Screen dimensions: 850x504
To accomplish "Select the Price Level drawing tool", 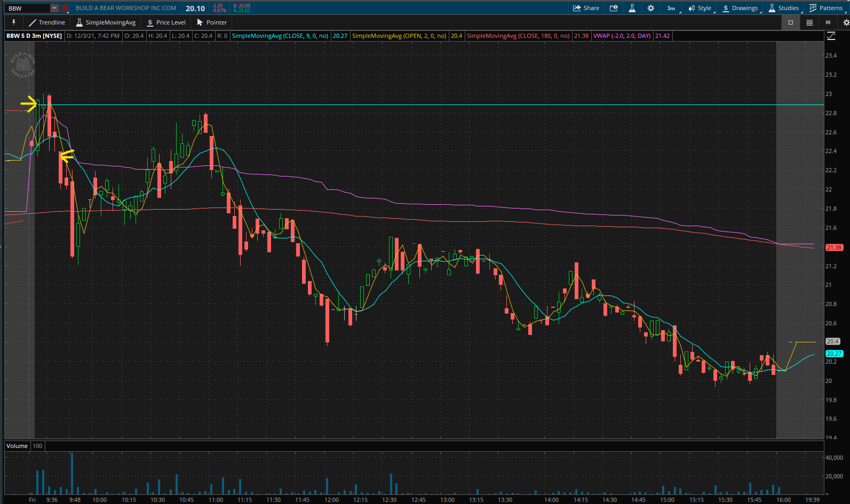I will tap(166, 22).
